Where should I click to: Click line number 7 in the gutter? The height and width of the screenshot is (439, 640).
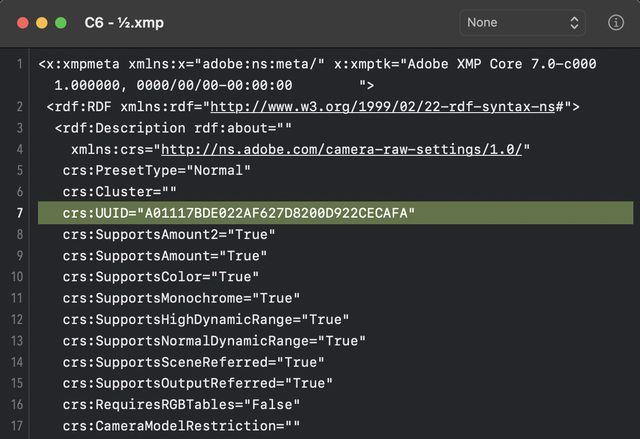20,213
